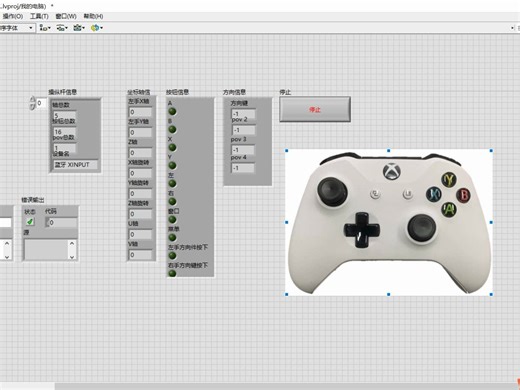Toggle the X button LED indicator
520x390 pixels.
pos(172,148)
